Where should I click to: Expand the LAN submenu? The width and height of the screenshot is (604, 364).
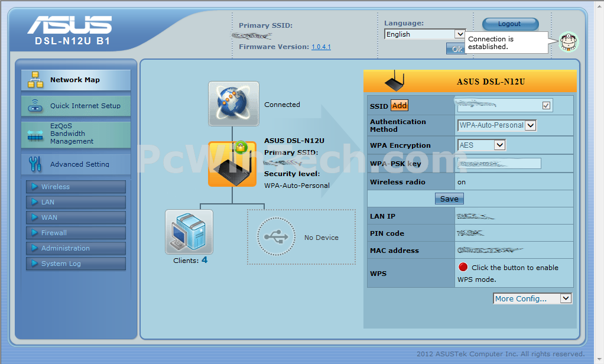76,202
